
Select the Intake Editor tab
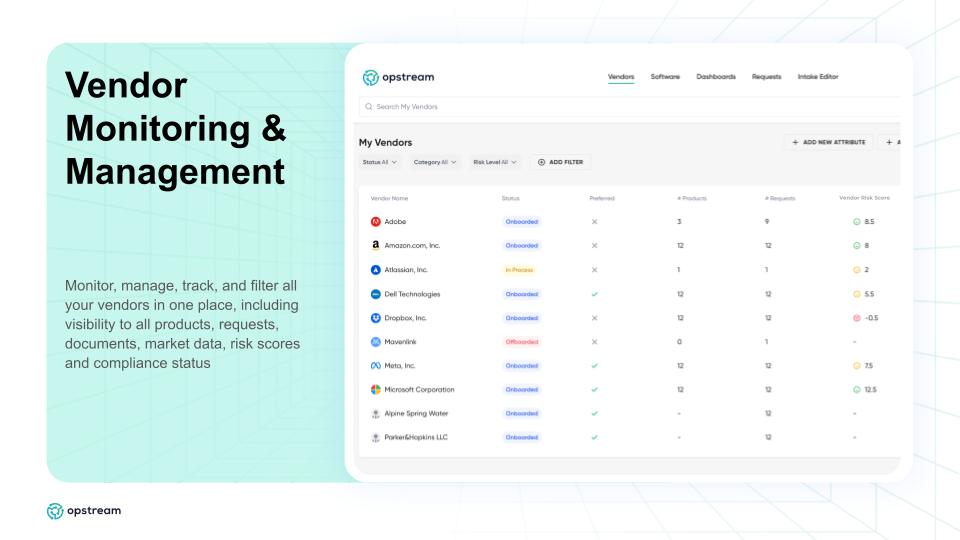coord(818,77)
